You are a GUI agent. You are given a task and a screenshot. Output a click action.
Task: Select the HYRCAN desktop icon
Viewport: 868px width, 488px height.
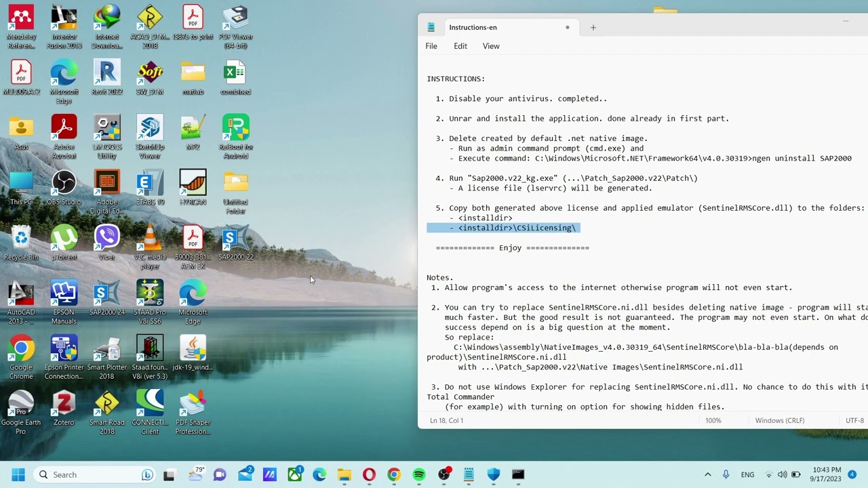(193, 188)
